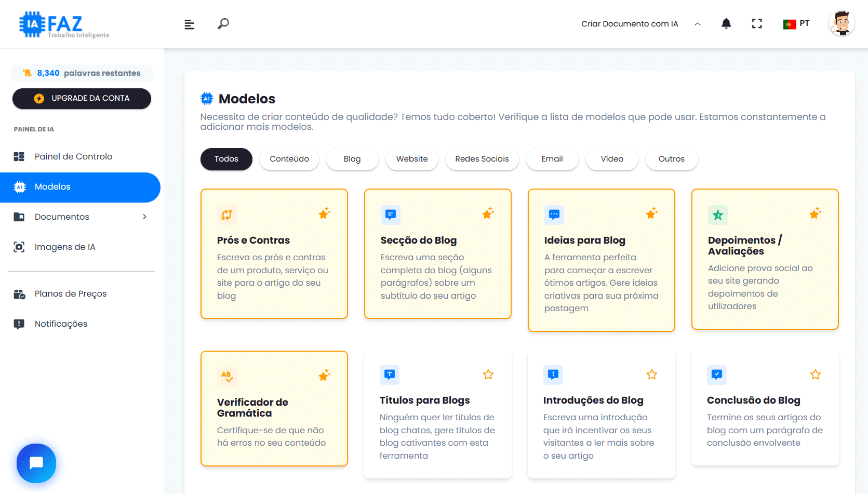The height and width of the screenshot is (494, 868).
Task: Favorite the Títulos para Blogs star
Action: tap(488, 375)
